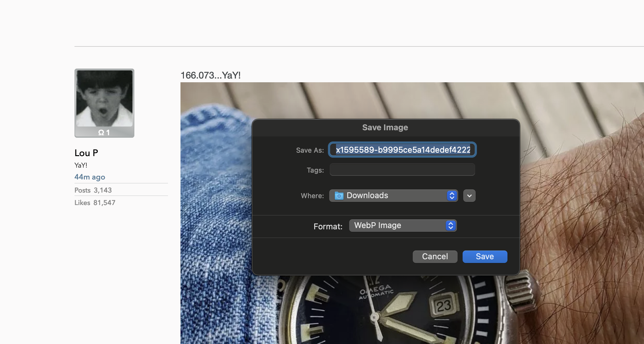Click the 166.073...YaY! post text
Image resolution: width=644 pixels, height=344 pixels.
click(x=210, y=75)
